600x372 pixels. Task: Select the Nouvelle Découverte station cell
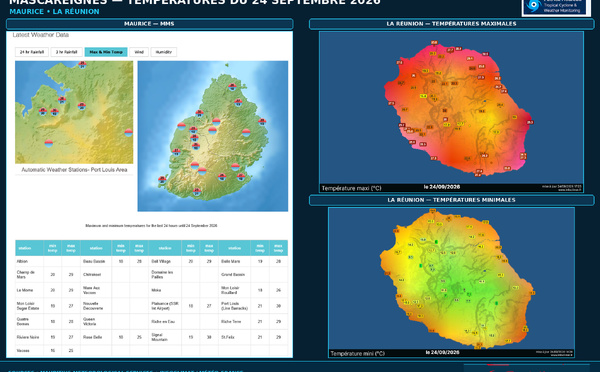click(96, 306)
